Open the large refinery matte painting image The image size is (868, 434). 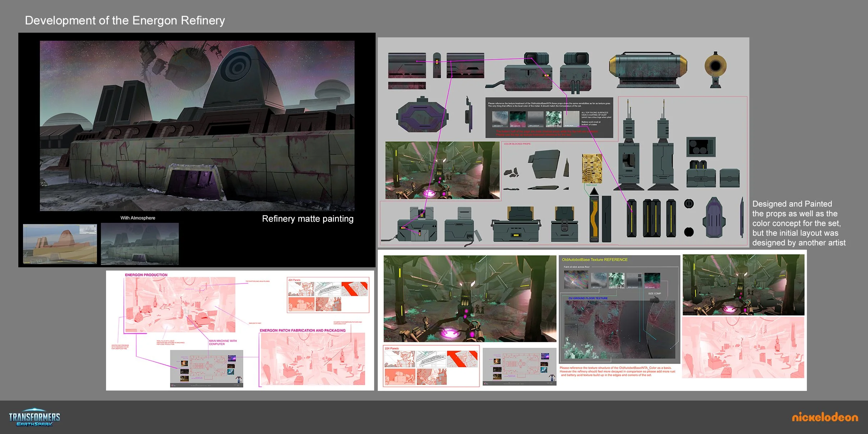[197, 126]
